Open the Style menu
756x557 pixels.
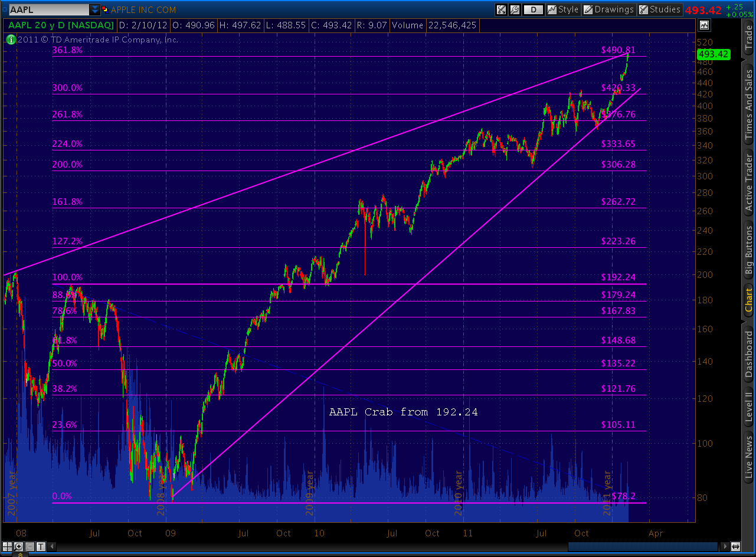[x=563, y=9]
